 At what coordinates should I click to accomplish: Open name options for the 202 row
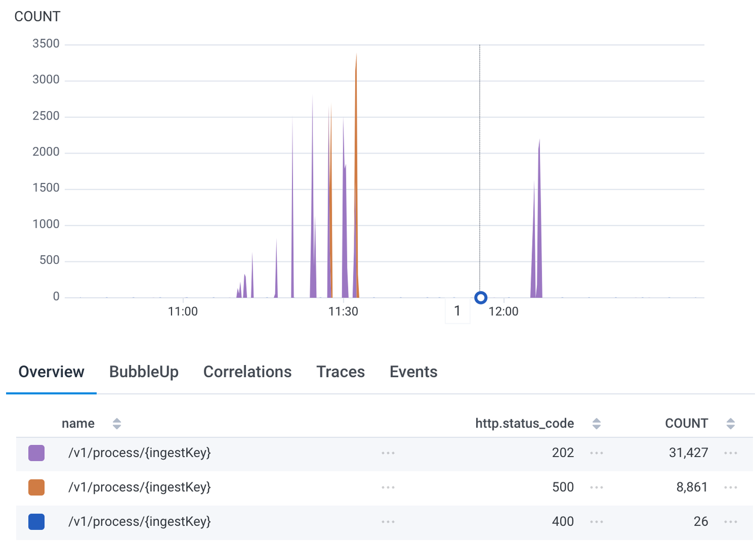388,453
